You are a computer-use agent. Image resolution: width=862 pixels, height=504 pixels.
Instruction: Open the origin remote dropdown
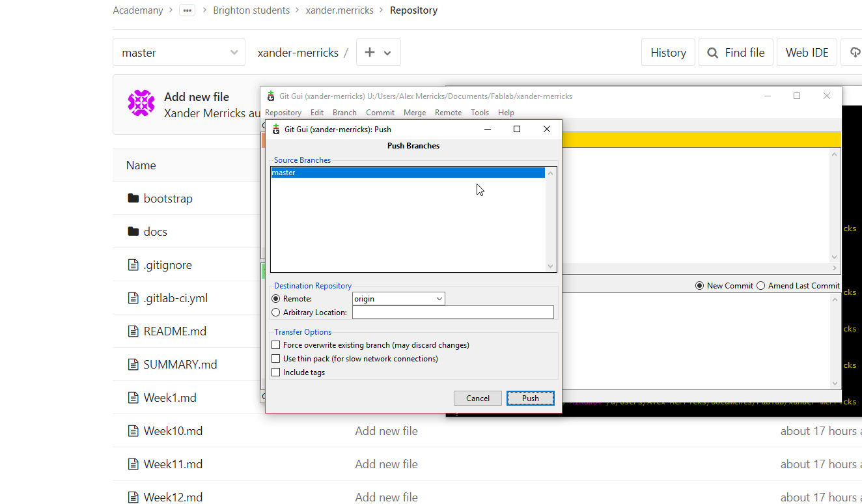[x=398, y=299]
